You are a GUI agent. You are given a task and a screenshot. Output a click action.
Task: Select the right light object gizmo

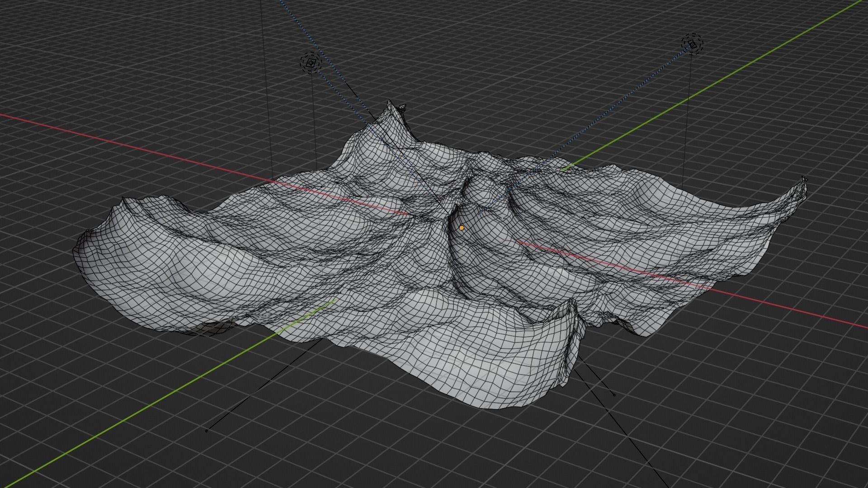[x=692, y=44]
